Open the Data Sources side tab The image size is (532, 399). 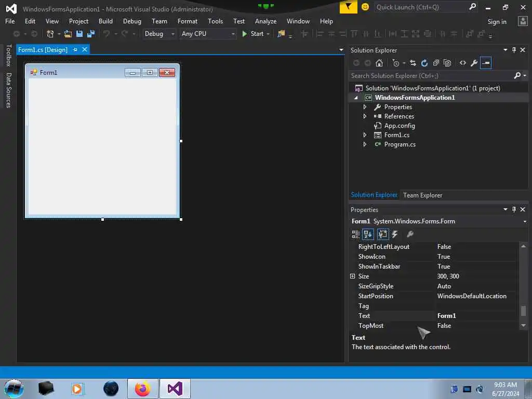[9, 90]
